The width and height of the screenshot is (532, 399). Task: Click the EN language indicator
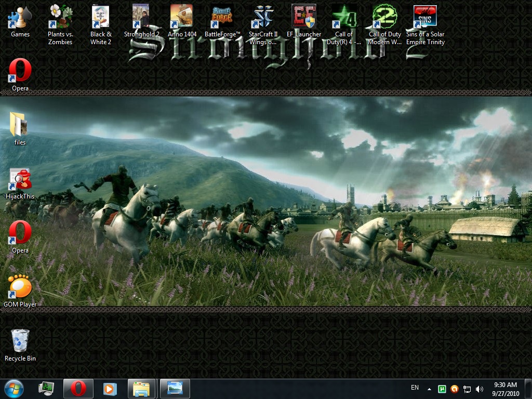pyautogui.click(x=415, y=388)
